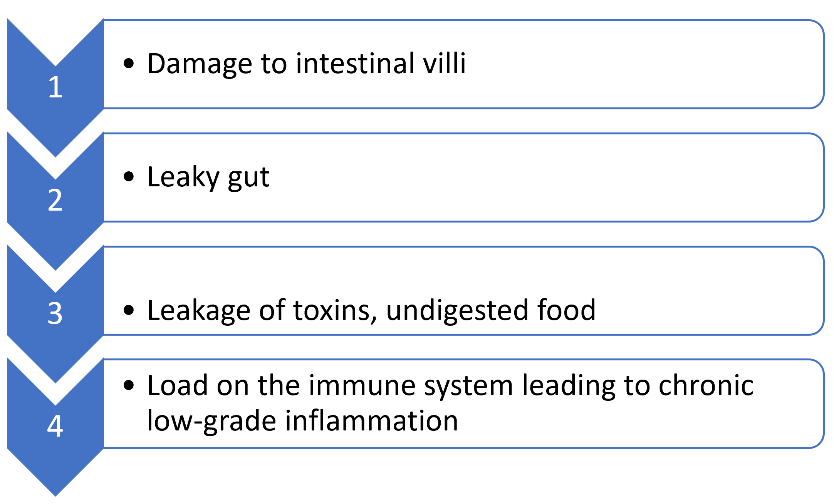Click the low-grade text in the last box
This screenshot has height=504, width=834.
click(x=212, y=420)
